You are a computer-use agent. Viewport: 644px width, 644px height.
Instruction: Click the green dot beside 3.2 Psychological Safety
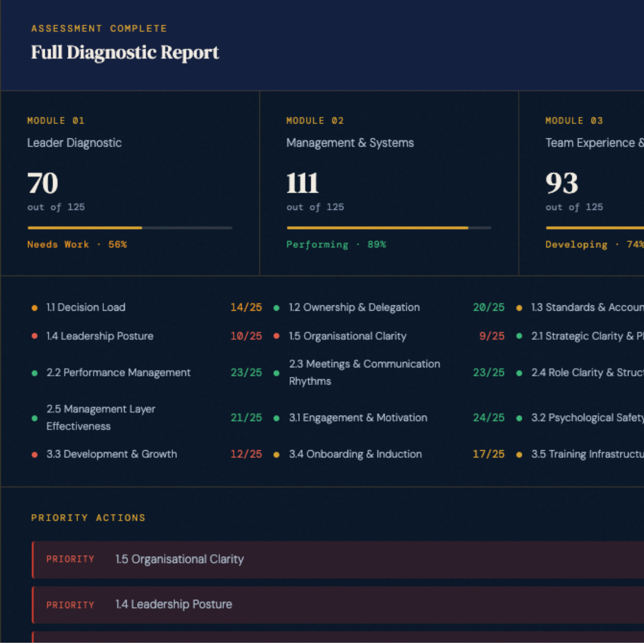coord(520,418)
